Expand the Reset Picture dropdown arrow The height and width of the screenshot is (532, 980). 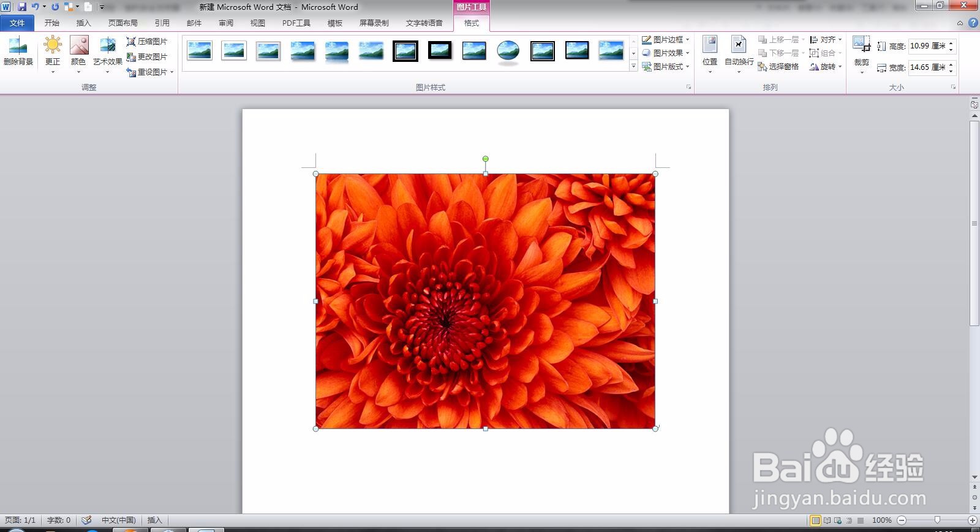172,72
